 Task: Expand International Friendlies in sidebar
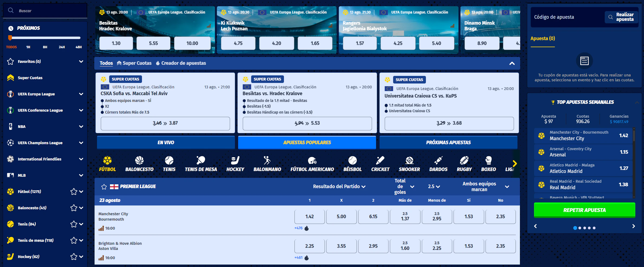click(81, 159)
